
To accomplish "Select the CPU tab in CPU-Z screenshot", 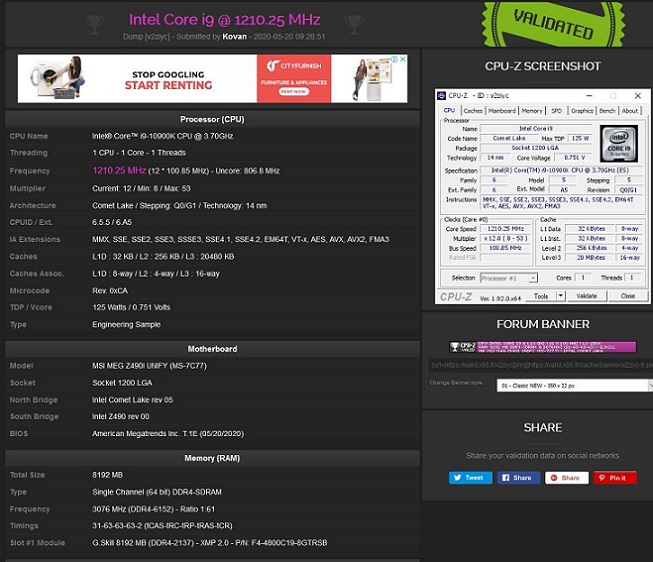I will tap(449, 110).
